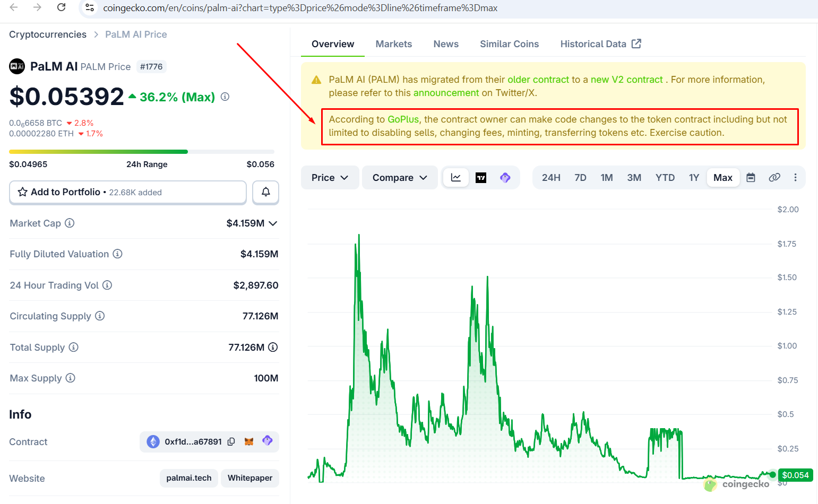Select the 1Y timeframe
This screenshot has height=504, width=818.
pos(694,178)
